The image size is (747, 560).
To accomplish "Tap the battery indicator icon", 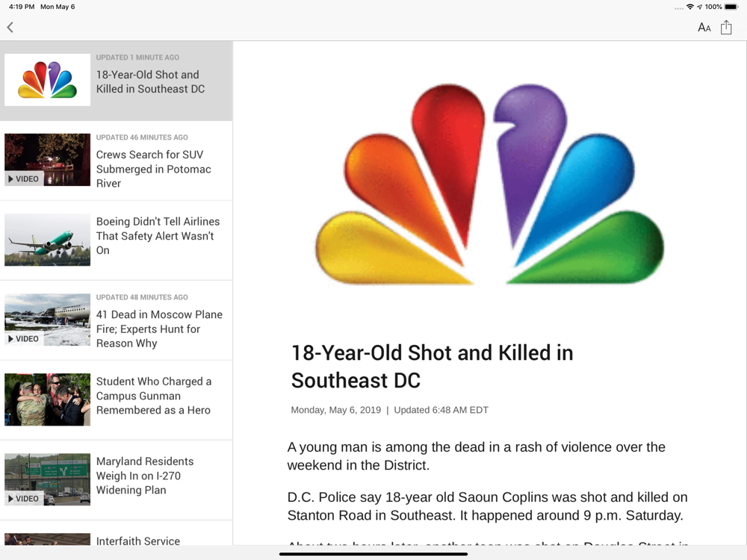I will click(731, 7).
